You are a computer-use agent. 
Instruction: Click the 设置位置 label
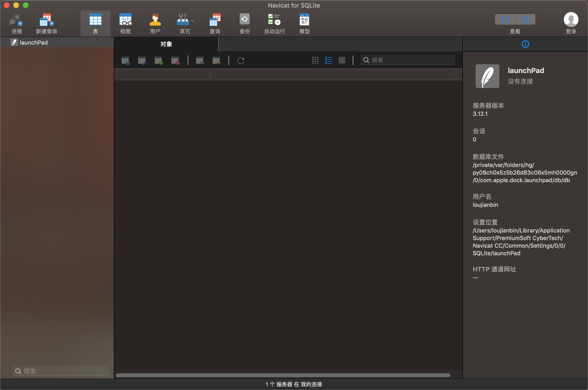(485, 222)
